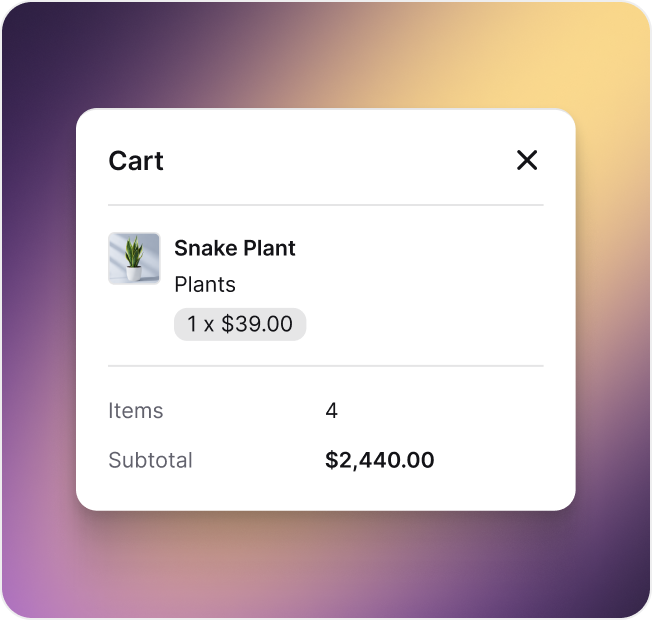Select the Items label
The width and height of the screenshot is (652, 620).
136,411
